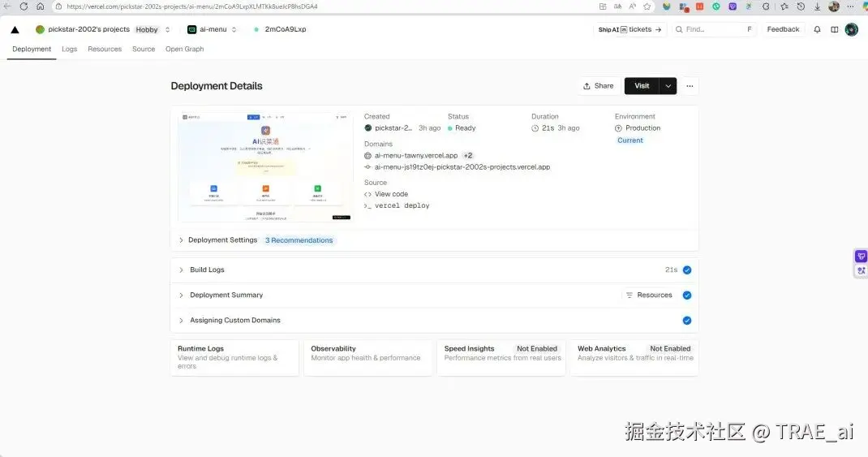Click the Visit button

pos(642,86)
